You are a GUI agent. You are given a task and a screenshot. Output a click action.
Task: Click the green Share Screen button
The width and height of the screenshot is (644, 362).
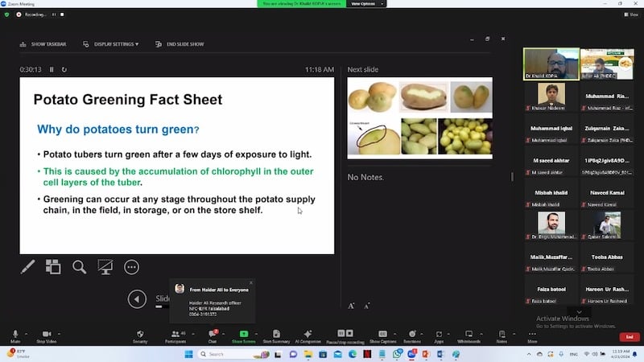coord(243,335)
